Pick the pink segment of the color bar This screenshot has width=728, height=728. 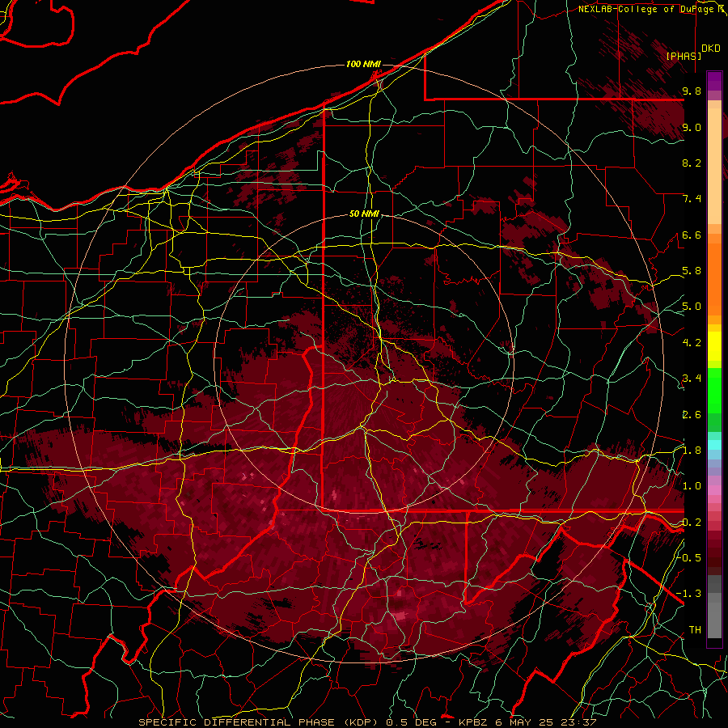coord(714,490)
